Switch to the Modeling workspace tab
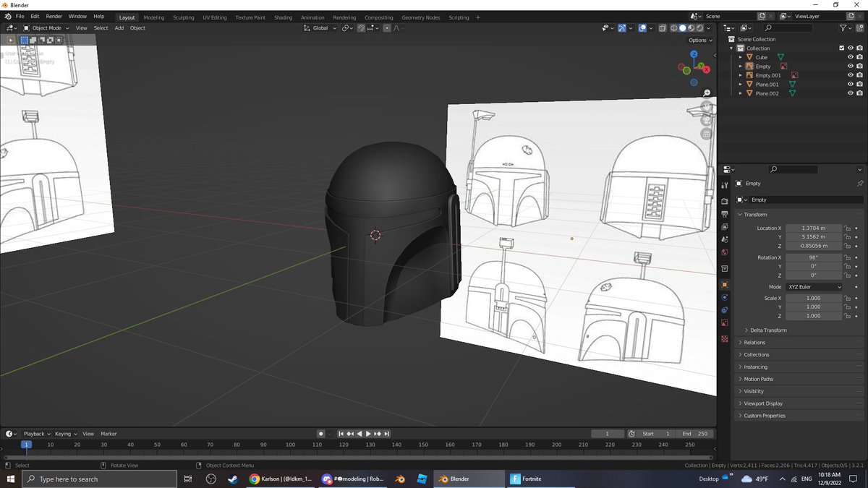Screen dimensions: 868x488 coord(153,17)
